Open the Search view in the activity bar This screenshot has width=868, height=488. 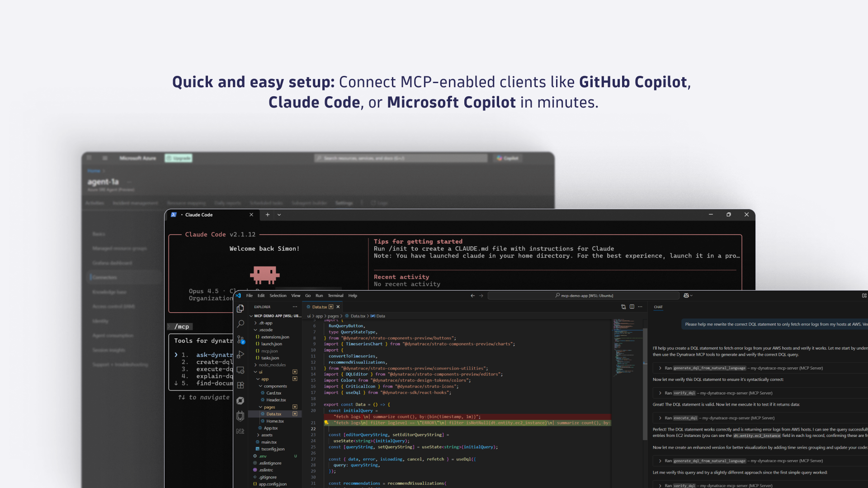pos(240,324)
